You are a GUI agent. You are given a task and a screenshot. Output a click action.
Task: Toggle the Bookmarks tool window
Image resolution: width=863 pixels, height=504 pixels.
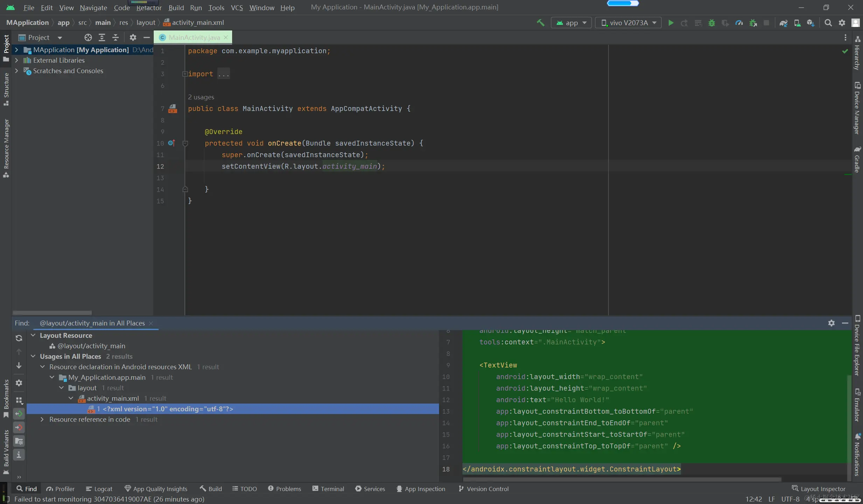[6, 399]
